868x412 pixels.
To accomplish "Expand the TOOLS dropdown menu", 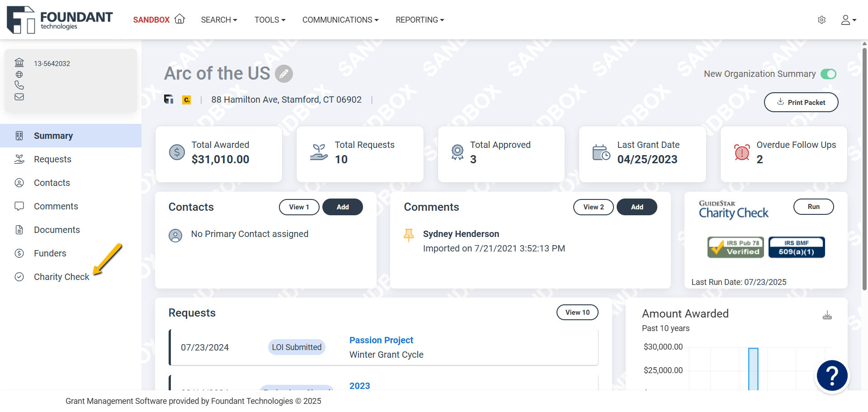I will [x=270, y=20].
